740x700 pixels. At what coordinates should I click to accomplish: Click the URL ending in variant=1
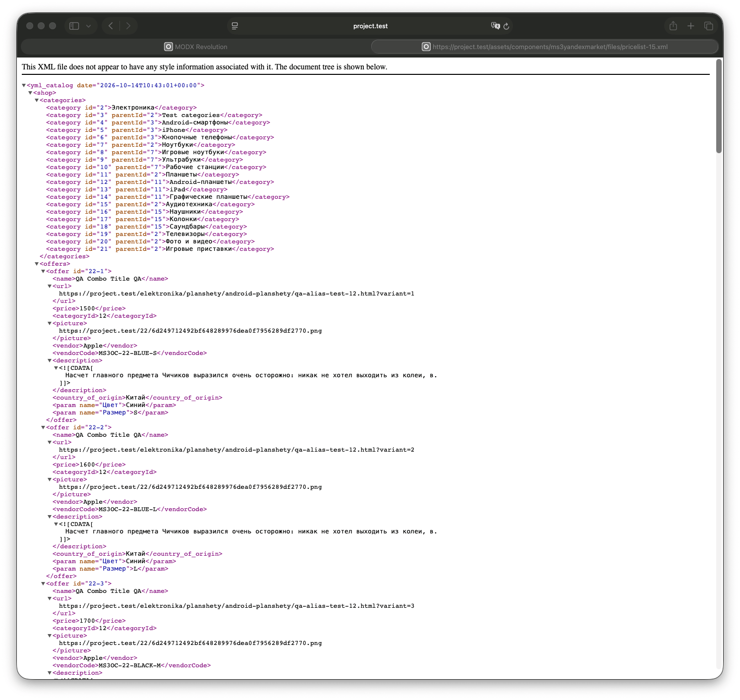click(x=236, y=293)
